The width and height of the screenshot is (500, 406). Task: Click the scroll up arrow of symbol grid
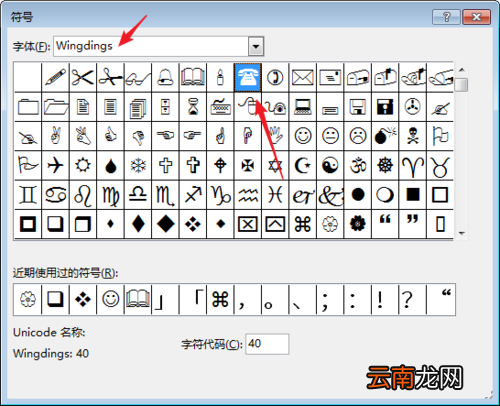click(462, 69)
